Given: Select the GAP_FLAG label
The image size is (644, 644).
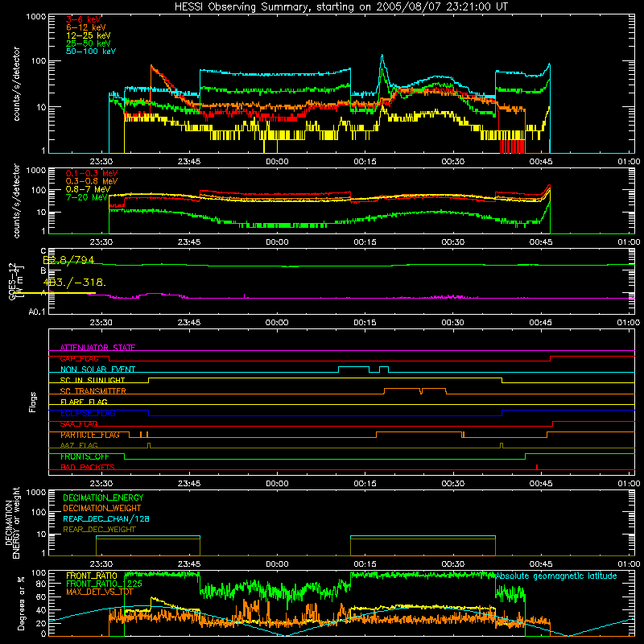Looking at the screenshot, I should [x=79, y=358].
